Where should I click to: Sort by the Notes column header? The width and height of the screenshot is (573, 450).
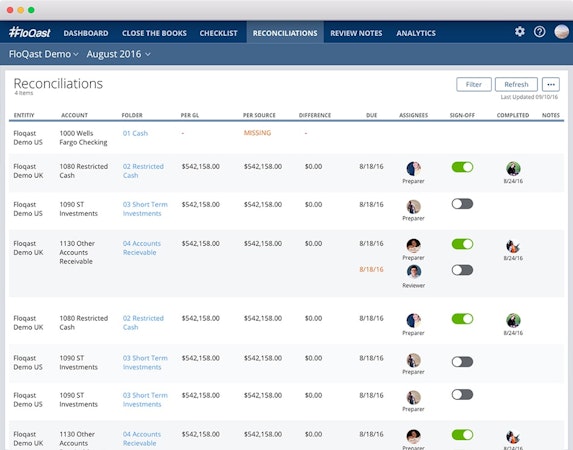[551, 115]
